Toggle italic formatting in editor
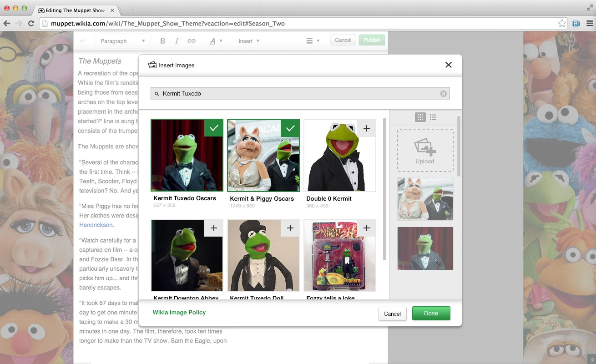This screenshot has width=596, height=364. (x=177, y=41)
